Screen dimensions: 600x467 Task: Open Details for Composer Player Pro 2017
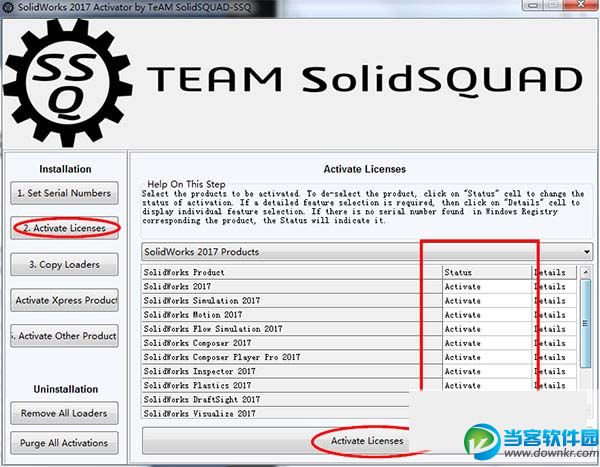554,357
